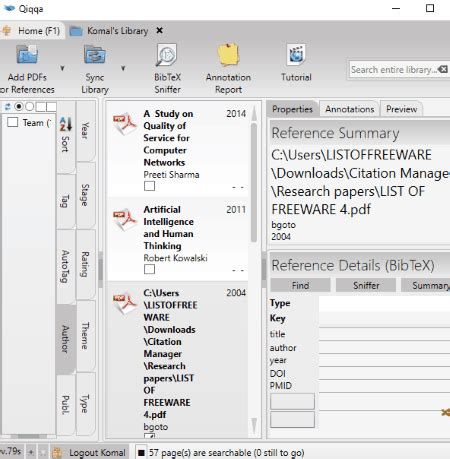The width and height of the screenshot is (450, 459).
Task: Select the Rating filter tab
Action: 86,264
